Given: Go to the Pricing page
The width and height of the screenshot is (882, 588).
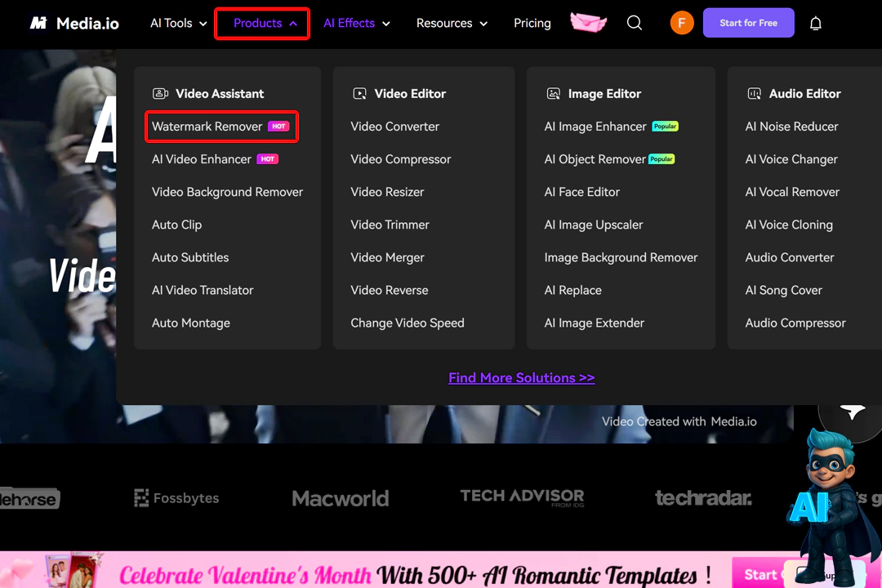Looking at the screenshot, I should coord(532,23).
